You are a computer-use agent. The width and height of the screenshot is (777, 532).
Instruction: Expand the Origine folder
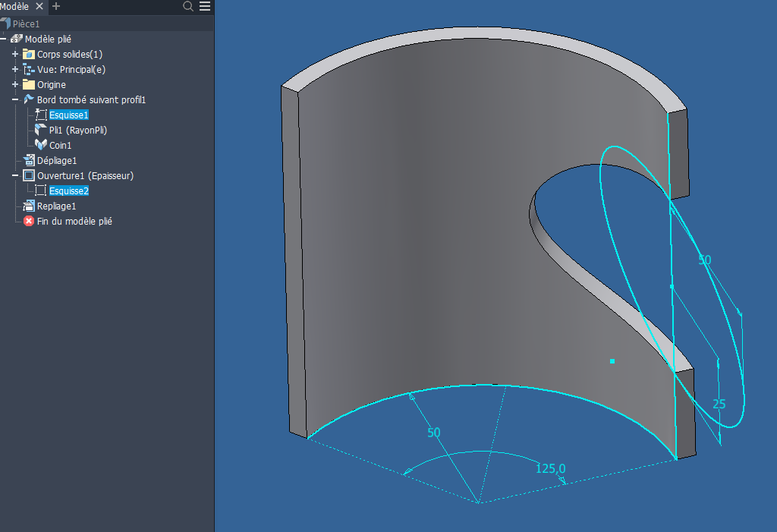[15, 84]
